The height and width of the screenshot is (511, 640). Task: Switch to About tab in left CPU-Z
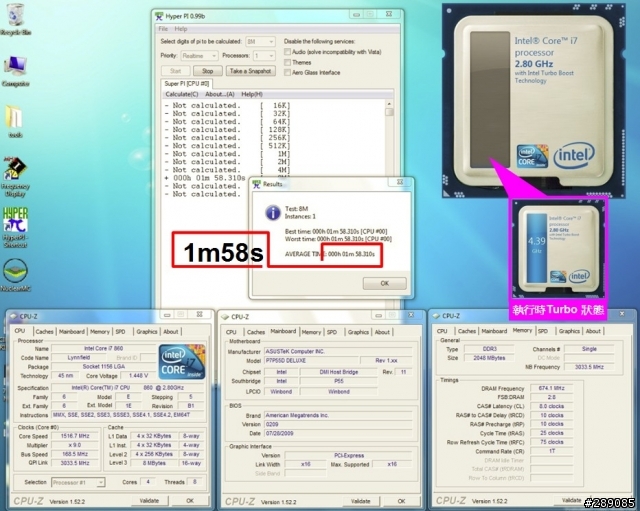pos(171,332)
